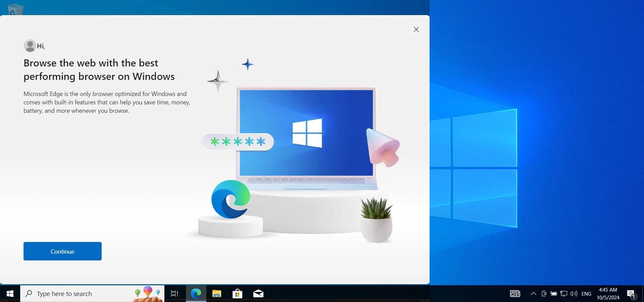Switch input language via ENG
644x302 pixels.
pos(586,294)
